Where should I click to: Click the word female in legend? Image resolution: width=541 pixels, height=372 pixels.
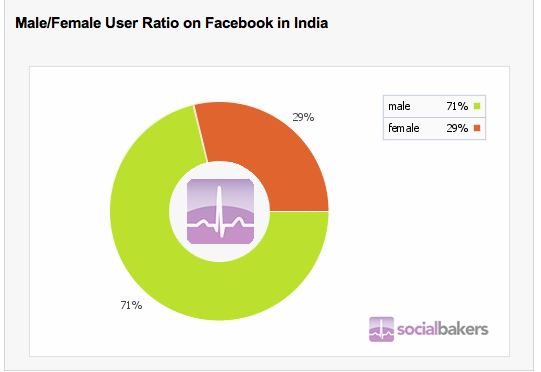click(404, 128)
